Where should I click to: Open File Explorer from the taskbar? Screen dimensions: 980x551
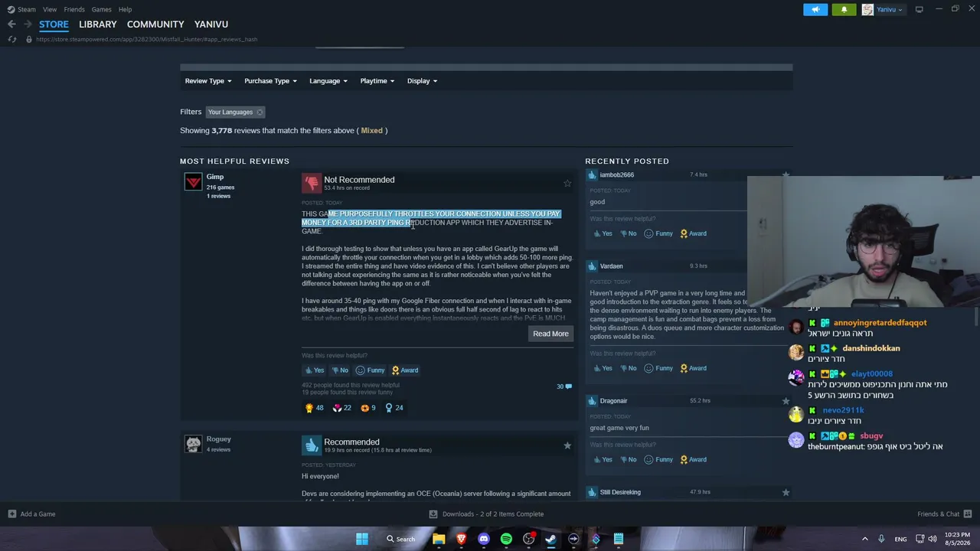(439, 539)
